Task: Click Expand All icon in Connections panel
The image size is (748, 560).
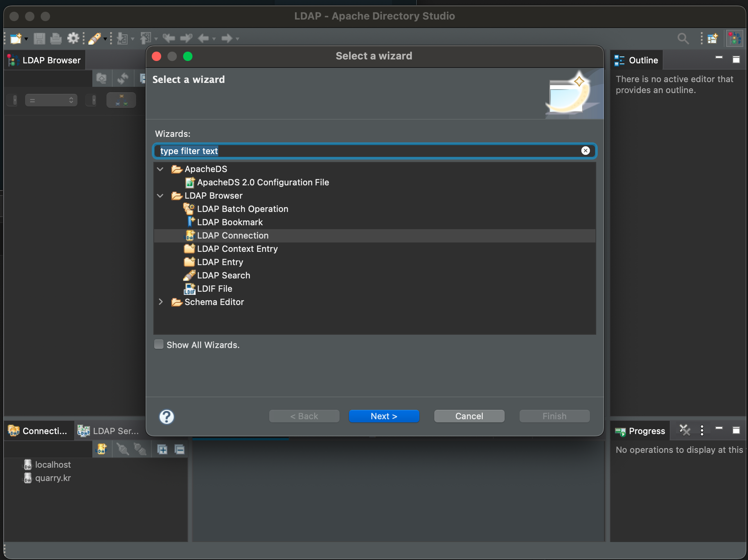Action: [x=162, y=449]
